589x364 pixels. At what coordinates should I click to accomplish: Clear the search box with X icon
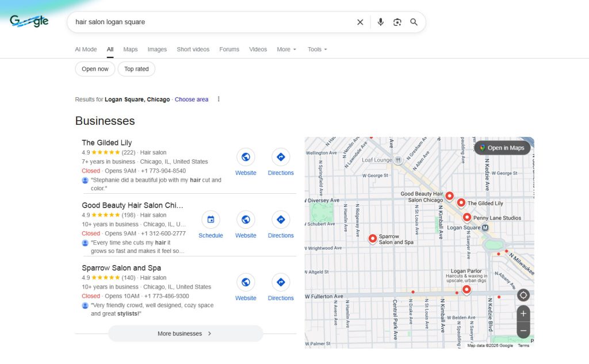pyautogui.click(x=360, y=22)
